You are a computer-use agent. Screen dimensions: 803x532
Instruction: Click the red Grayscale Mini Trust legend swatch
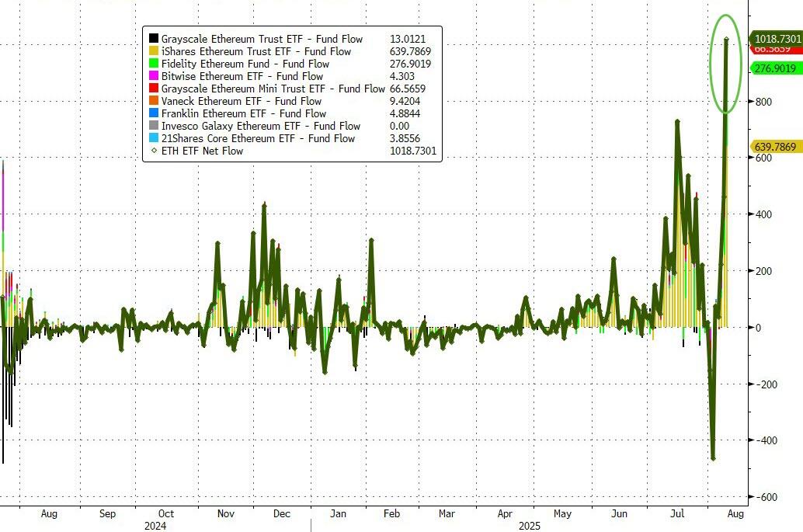[x=154, y=88]
